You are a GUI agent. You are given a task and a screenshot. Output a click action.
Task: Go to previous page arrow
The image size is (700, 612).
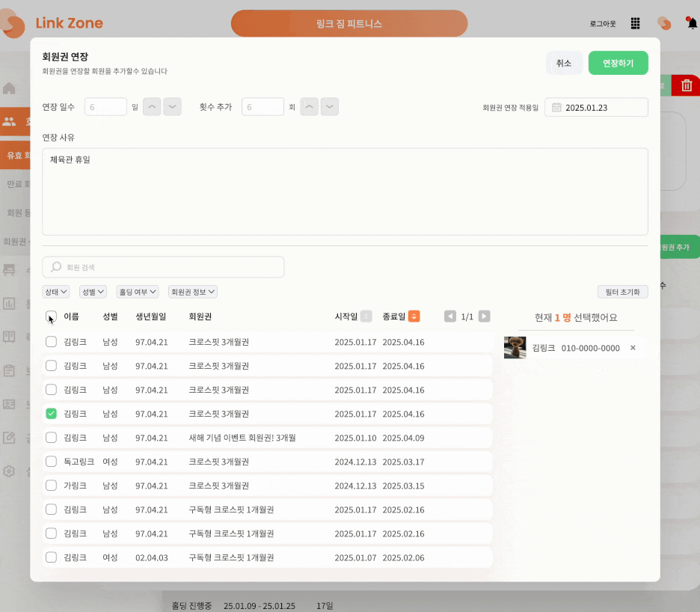450,316
